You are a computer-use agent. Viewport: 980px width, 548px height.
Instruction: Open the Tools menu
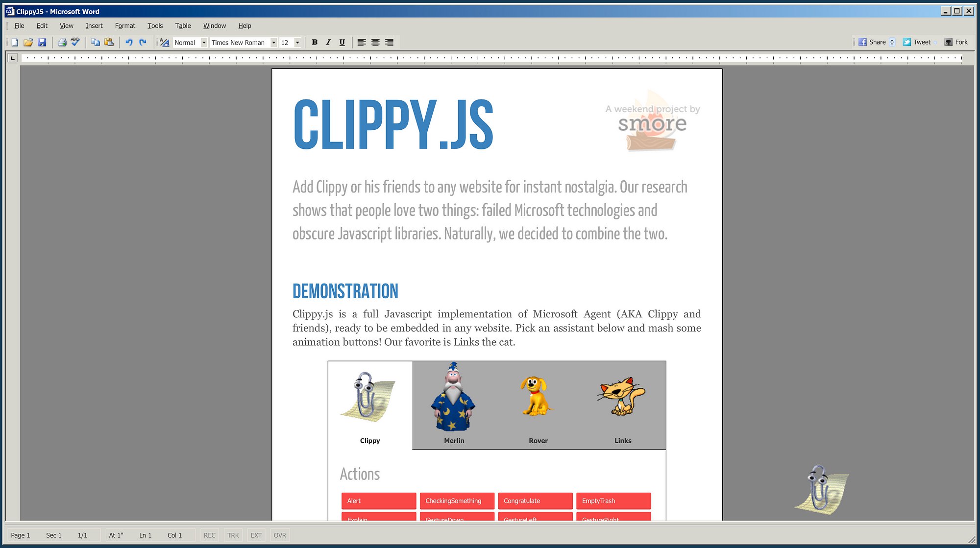pyautogui.click(x=155, y=26)
